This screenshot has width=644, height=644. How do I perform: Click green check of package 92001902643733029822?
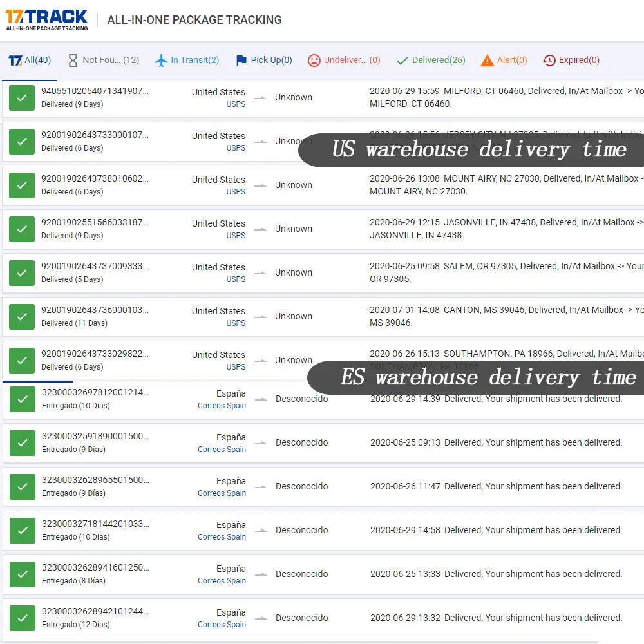[x=22, y=361]
